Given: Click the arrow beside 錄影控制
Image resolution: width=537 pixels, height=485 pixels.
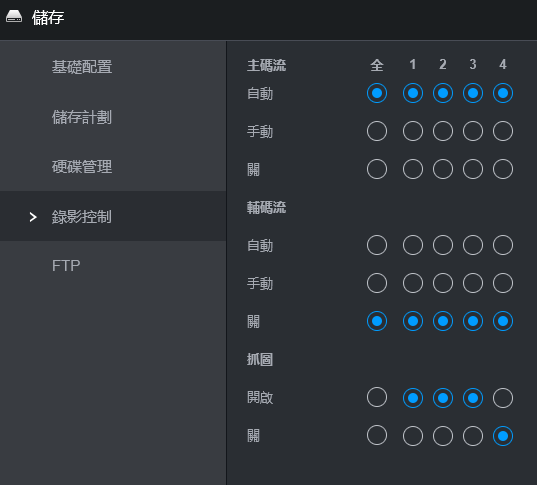Looking at the screenshot, I should 33,217.
